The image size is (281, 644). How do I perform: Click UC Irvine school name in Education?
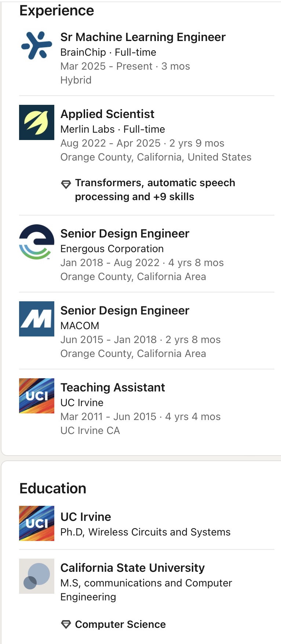click(x=86, y=517)
